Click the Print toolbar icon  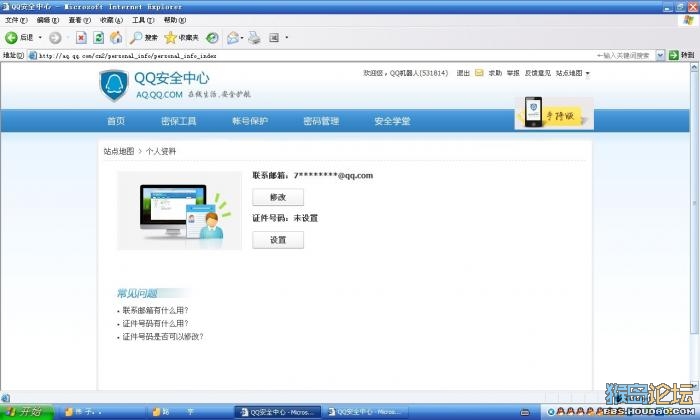254,38
